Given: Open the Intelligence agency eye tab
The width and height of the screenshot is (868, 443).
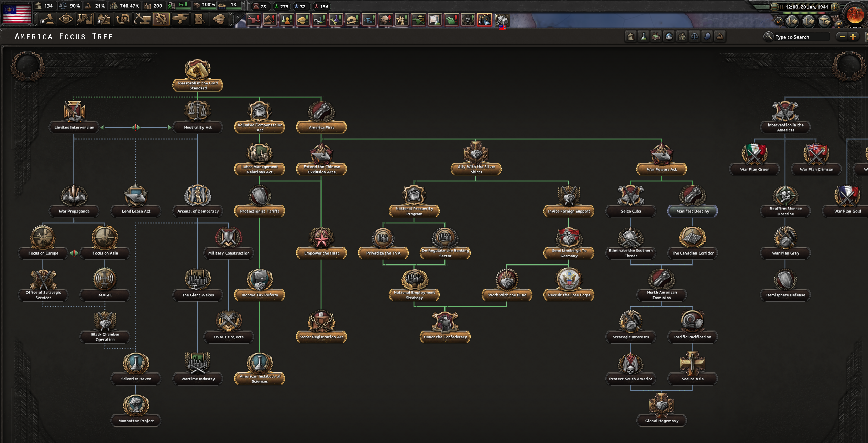Looking at the screenshot, I should (x=66, y=19).
